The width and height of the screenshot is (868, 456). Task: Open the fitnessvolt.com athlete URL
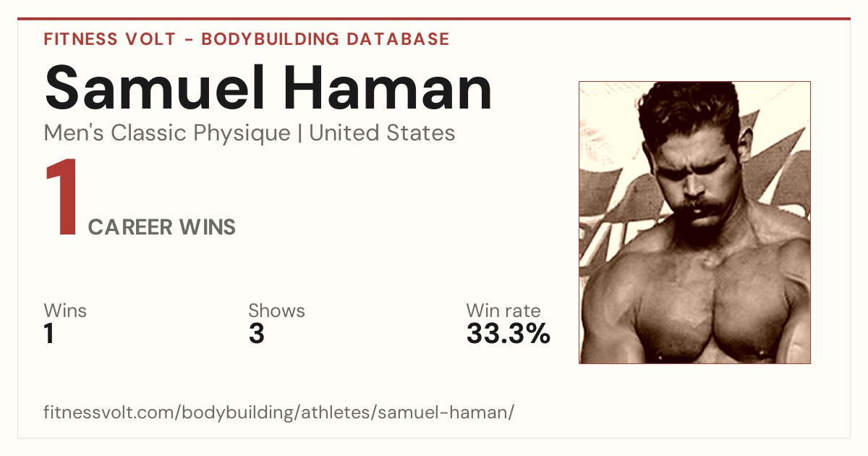pyautogui.click(x=279, y=413)
